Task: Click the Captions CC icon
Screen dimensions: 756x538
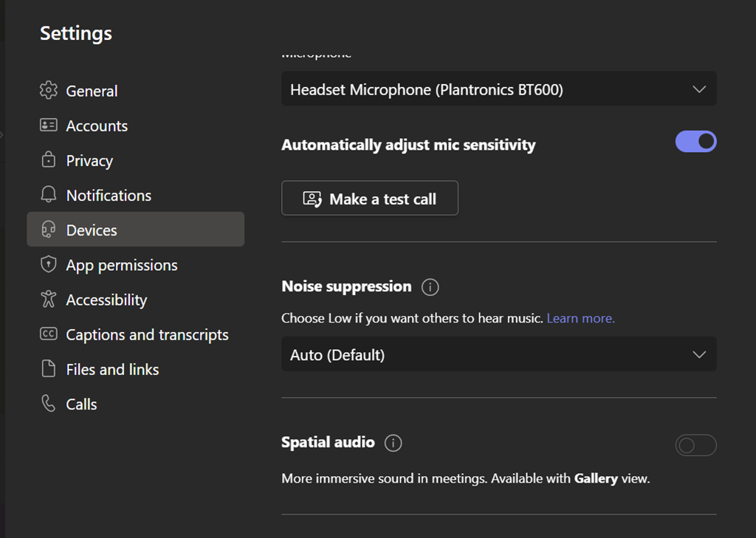Action: click(49, 334)
